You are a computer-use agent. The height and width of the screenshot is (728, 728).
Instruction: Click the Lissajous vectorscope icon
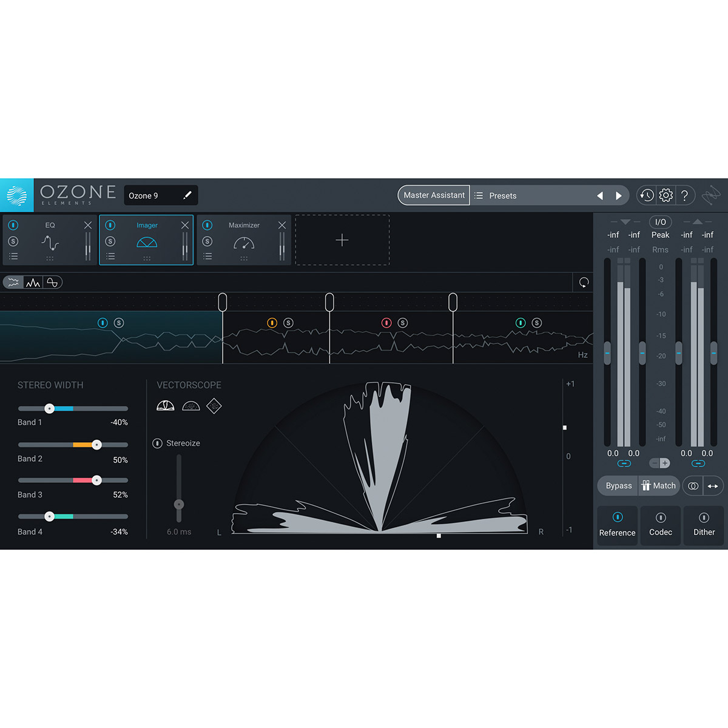[x=214, y=405]
